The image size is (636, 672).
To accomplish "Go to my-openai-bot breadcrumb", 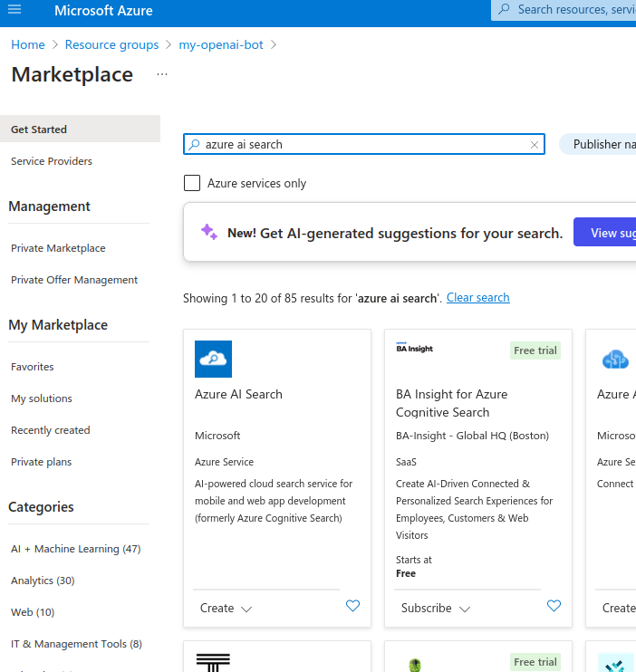I will click(221, 44).
